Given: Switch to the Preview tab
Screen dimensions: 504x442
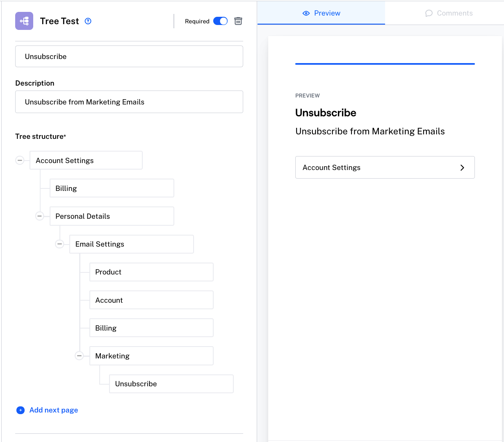Looking at the screenshot, I should (322, 13).
